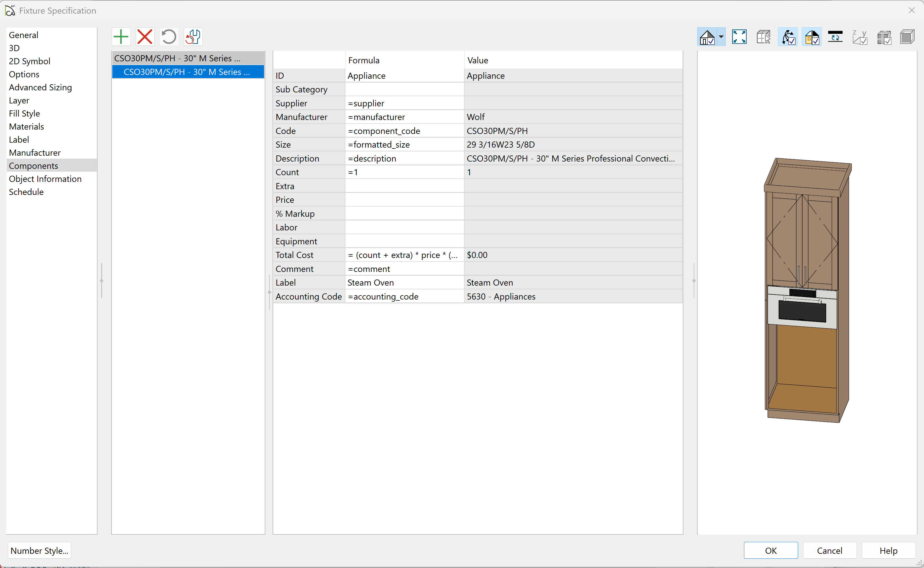924x568 pixels.
Task: Click the Fill Window arrows icon
Action: tap(739, 37)
